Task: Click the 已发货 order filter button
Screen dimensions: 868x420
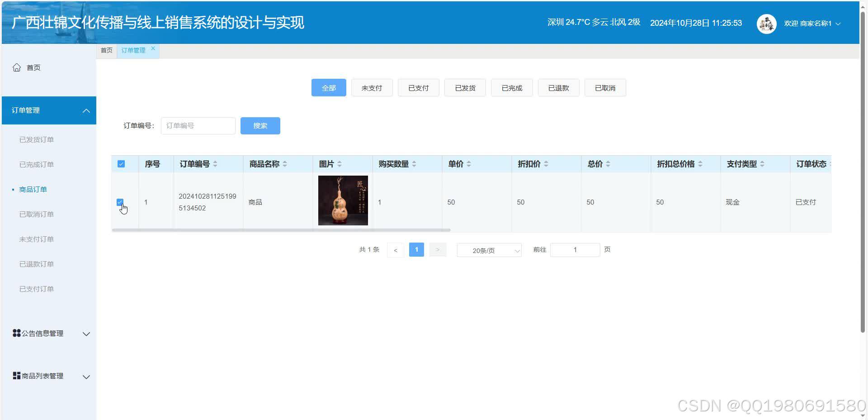Action: tap(465, 87)
